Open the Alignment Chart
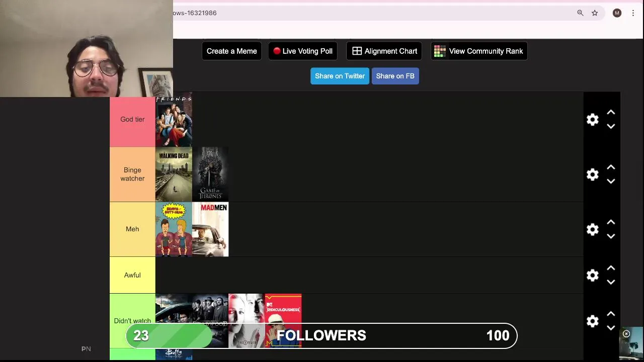644x362 pixels. 384,51
